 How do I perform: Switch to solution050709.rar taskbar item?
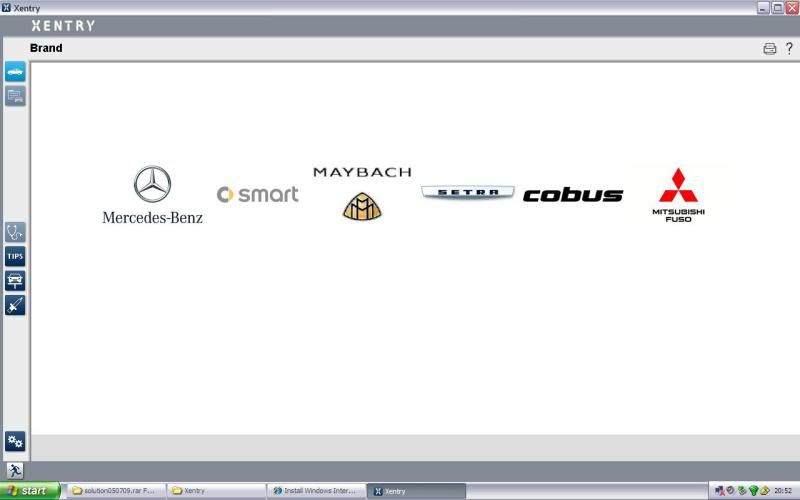(x=114, y=491)
